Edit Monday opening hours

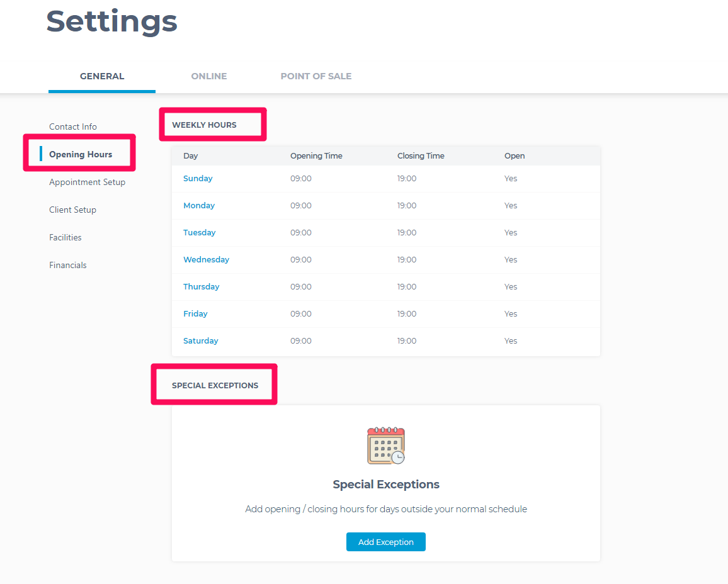click(199, 206)
